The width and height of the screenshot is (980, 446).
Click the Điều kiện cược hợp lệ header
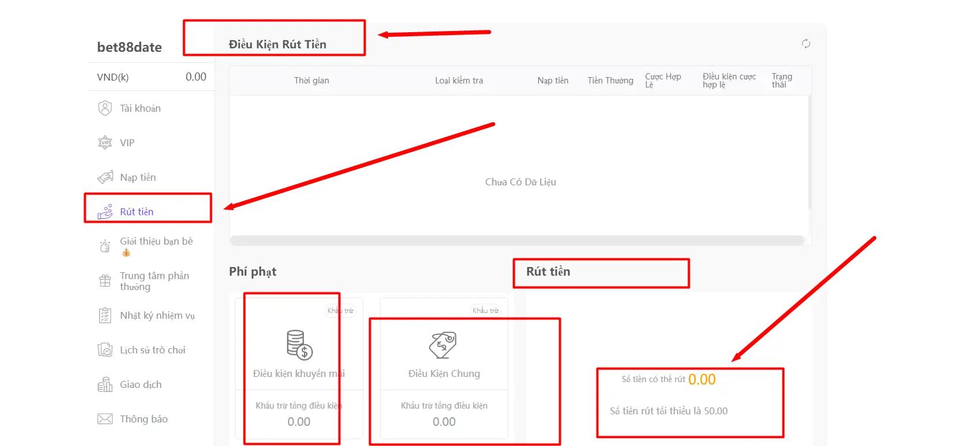(729, 81)
